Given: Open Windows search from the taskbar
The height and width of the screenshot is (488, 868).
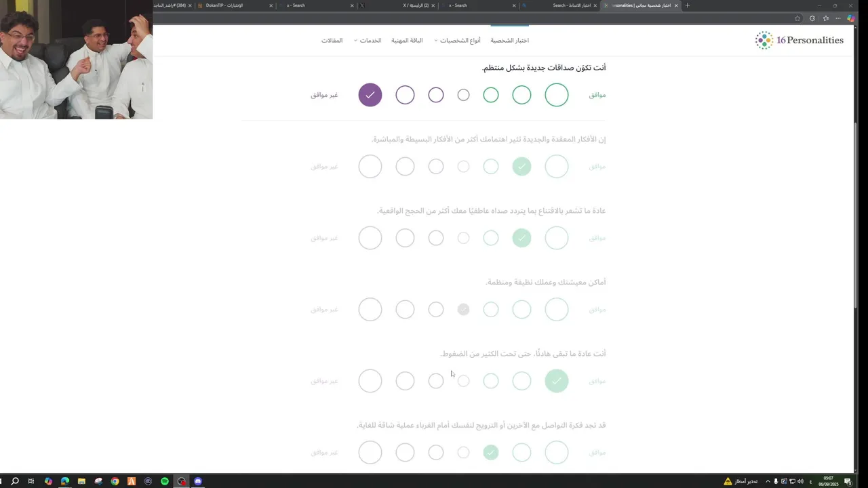Looking at the screenshot, I should 15,481.
